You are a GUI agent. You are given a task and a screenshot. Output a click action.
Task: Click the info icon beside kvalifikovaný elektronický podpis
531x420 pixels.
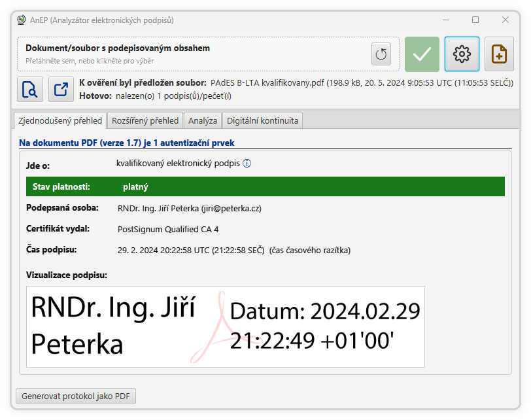[x=247, y=164]
